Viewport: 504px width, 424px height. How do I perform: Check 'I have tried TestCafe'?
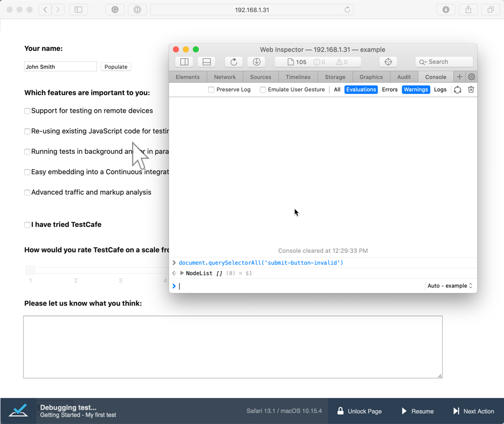(27, 225)
